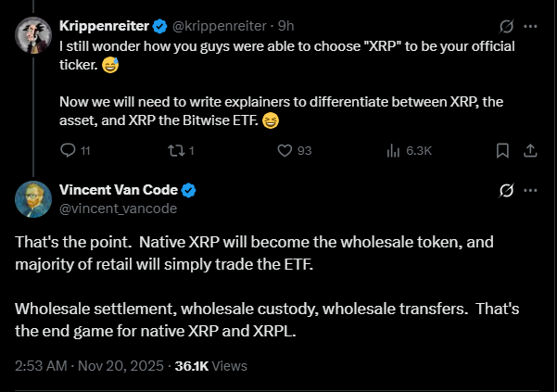Click Grok icon on Vincent's post

[506, 190]
